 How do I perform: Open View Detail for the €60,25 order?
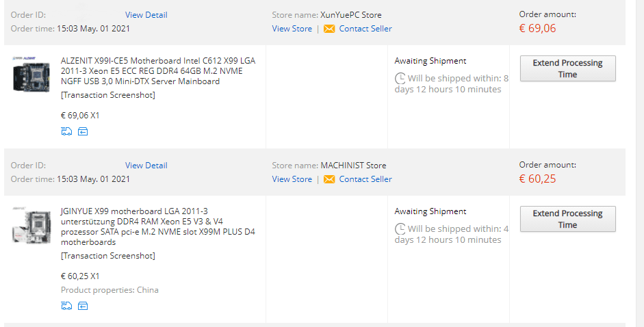point(146,165)
